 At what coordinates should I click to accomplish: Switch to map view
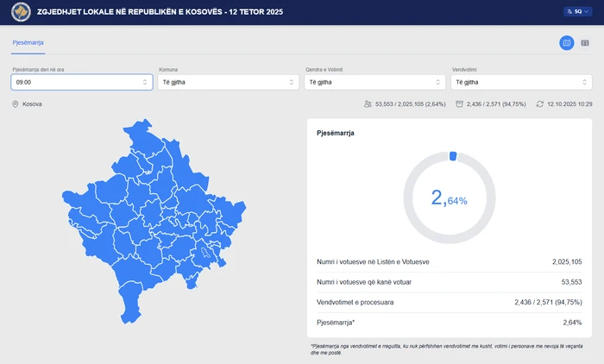(x=566, y=42)
